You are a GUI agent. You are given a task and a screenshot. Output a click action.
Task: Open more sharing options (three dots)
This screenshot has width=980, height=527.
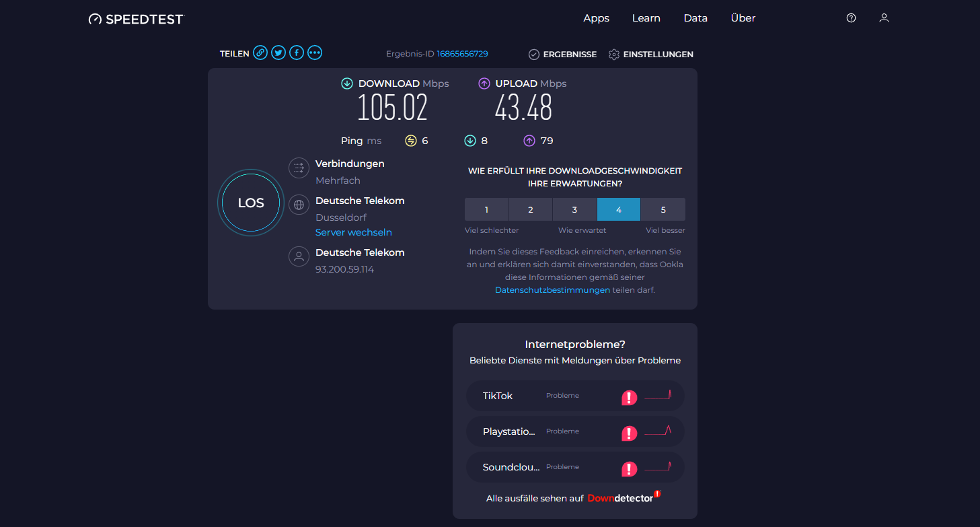click(x=315, y=53)
